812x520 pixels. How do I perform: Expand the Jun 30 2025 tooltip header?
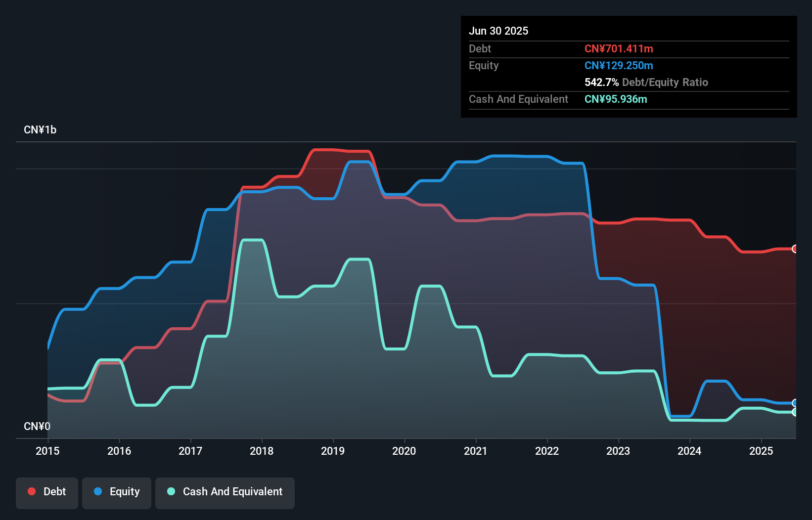pos(499,31)
